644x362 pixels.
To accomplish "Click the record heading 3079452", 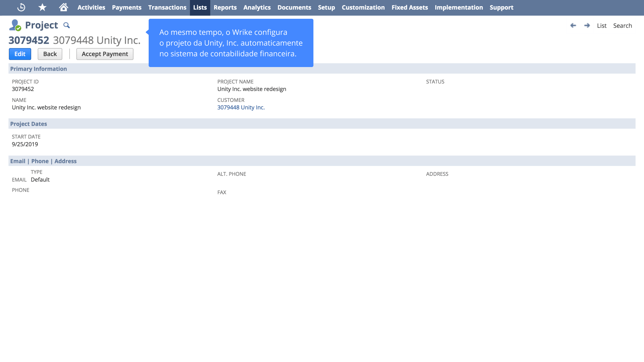I will 29,40.
